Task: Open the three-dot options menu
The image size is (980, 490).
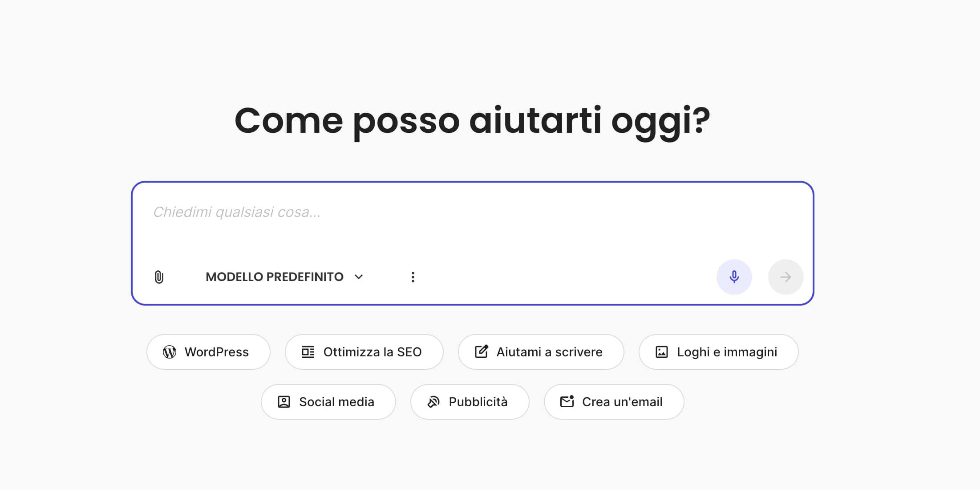Action: pyautogui.click(x=413, y=277)
